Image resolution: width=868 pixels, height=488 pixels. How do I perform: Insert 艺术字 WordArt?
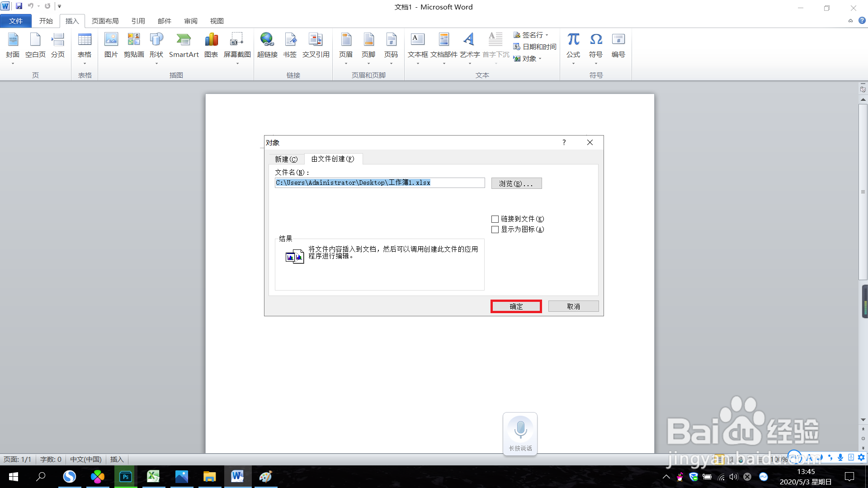click(x=469, y=45)
